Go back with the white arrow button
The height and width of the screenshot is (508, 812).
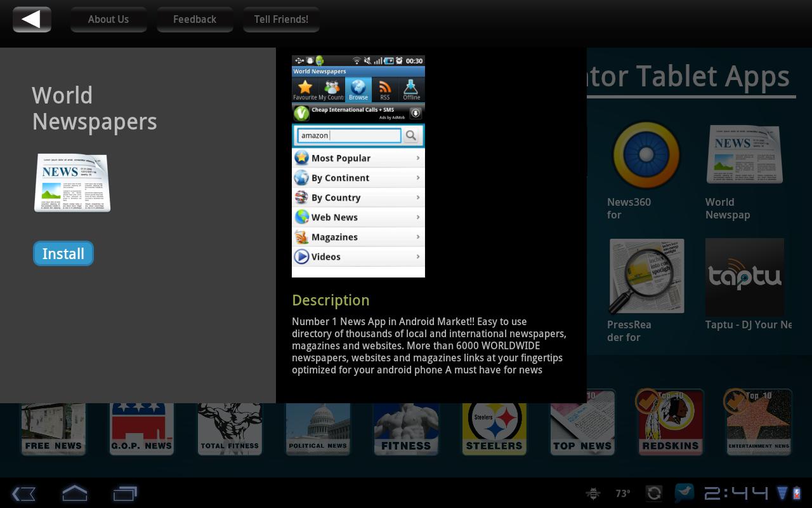(x=32, y=19)
